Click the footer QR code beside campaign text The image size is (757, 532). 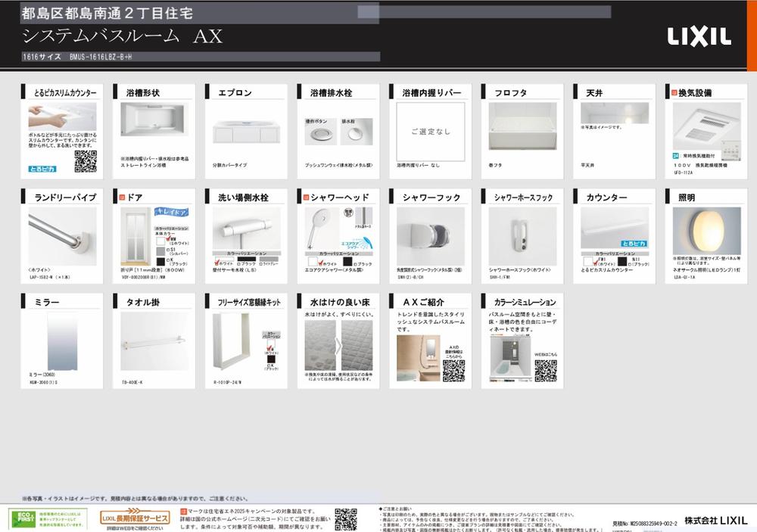(345, 518)
